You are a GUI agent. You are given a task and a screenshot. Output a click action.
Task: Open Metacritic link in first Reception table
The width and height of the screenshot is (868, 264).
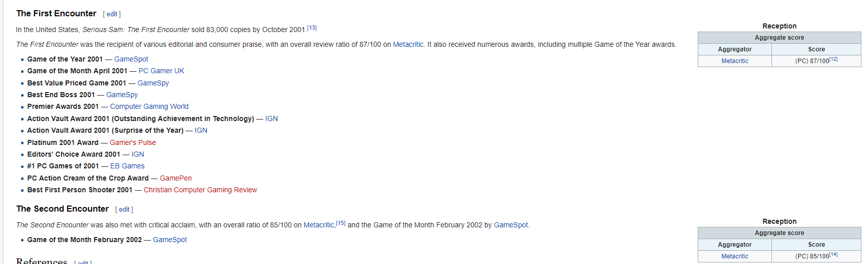[735, 61]
